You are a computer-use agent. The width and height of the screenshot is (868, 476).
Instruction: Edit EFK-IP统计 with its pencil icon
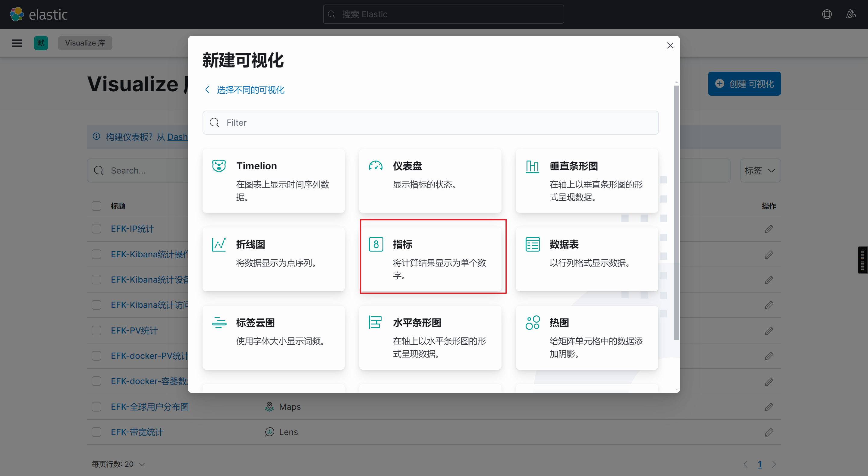tap(769, 229)
